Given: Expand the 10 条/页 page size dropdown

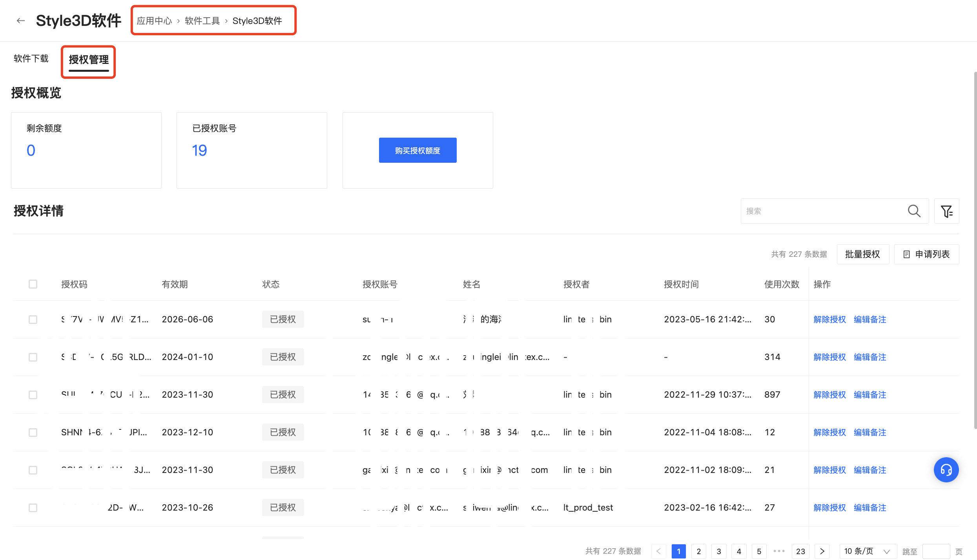Looking at the screenshot, I should pos(868,551).
